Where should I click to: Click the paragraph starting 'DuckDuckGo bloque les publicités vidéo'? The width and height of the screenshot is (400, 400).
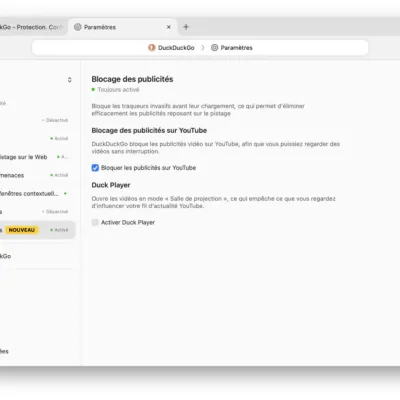pyautogui.click(x=216, y=148)
